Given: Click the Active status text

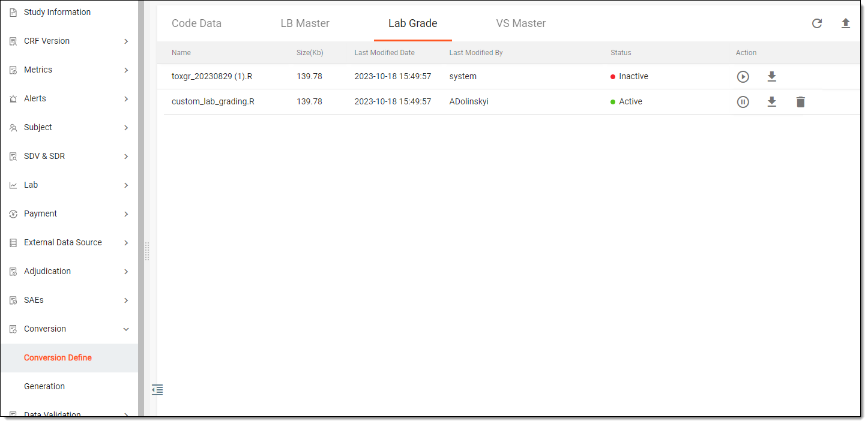Looking at the screenshot, I should [x=630, y=102].
